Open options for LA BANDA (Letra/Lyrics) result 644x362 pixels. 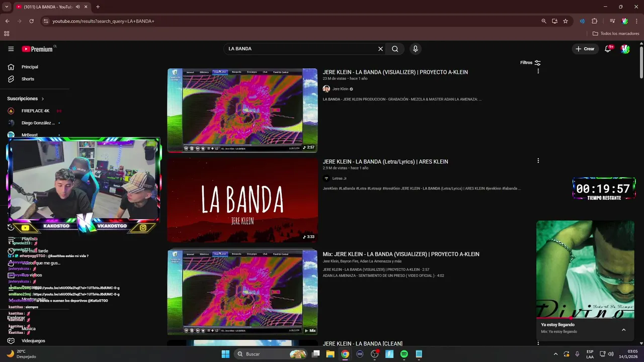pyautogui.click(x=538, y=161)
